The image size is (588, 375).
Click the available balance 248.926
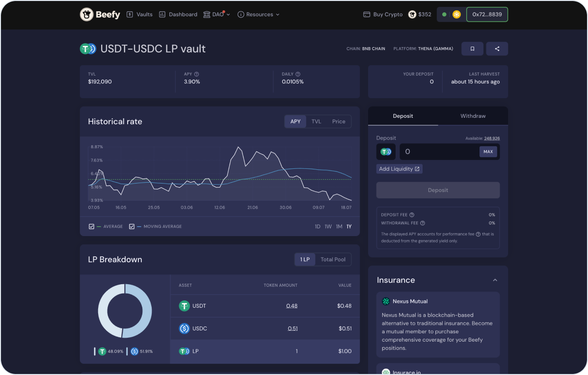click(x=492, y=138)
